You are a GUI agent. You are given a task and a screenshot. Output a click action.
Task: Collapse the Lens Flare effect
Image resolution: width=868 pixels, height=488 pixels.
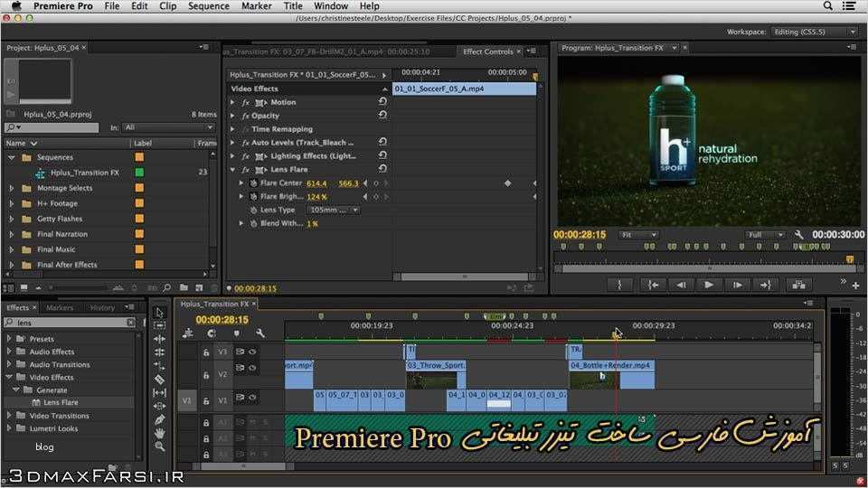[232, 169]
